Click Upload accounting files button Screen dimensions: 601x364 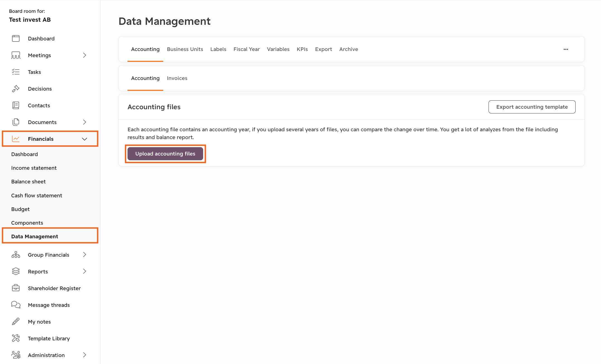[165, 154]
